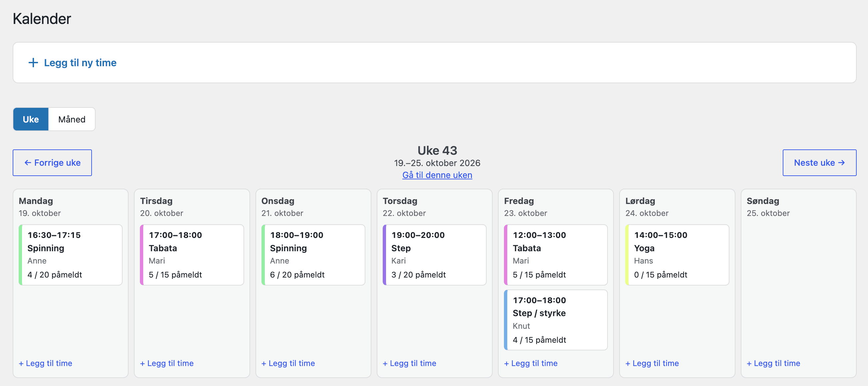Click the Gå til denne uken link

pos(437,175)
